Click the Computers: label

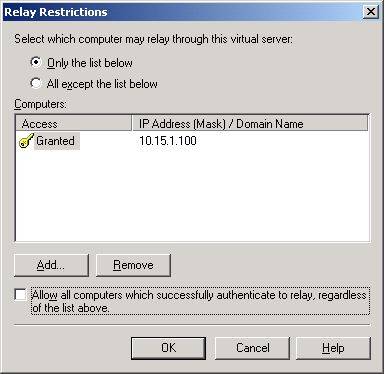point(40,104)
